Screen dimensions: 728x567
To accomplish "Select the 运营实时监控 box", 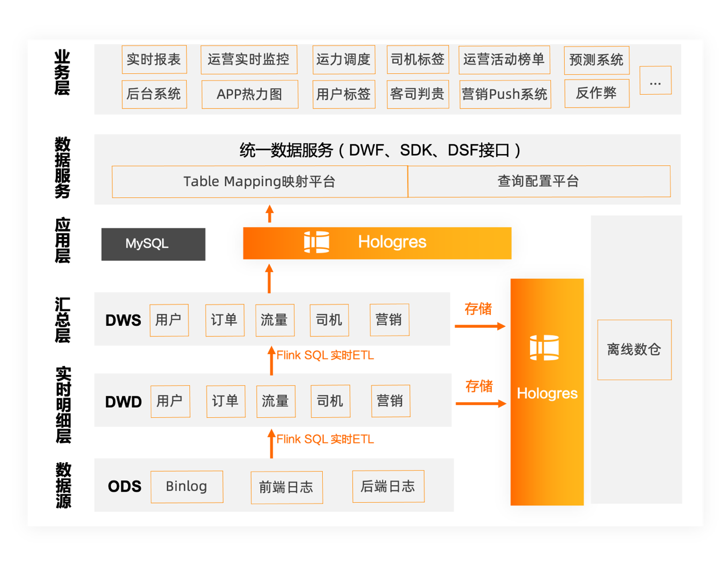I will 249,59.
